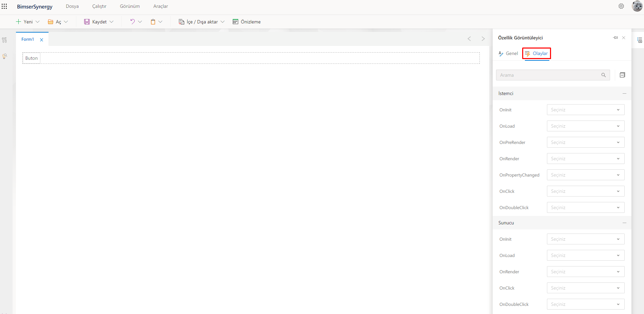644x314 pixels.
Task: Open the settings gear icon
Action: click(621, 6)
